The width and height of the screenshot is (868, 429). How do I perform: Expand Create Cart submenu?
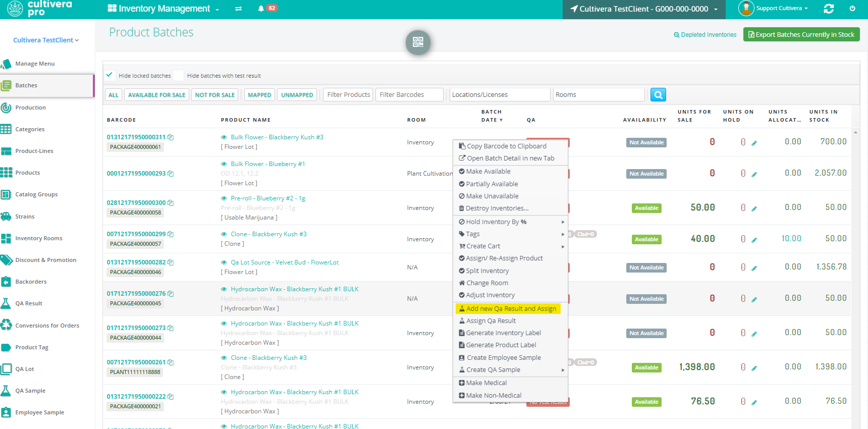[511, 246]
